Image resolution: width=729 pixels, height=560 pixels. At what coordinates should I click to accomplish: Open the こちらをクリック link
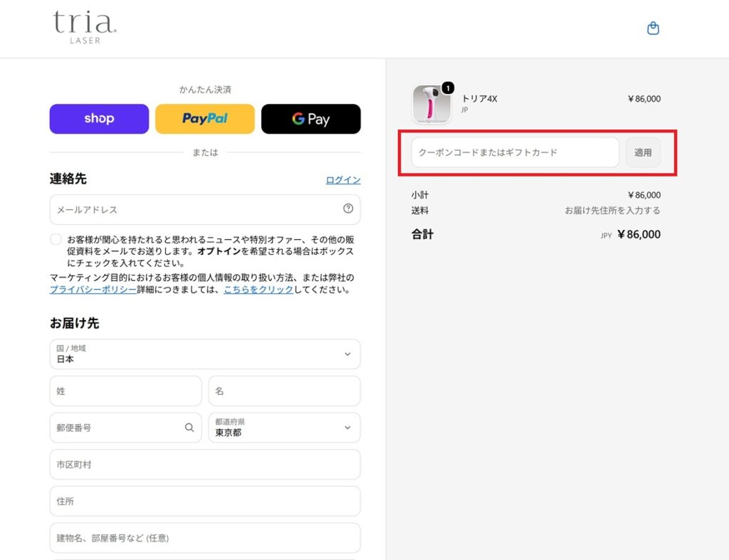258,290
